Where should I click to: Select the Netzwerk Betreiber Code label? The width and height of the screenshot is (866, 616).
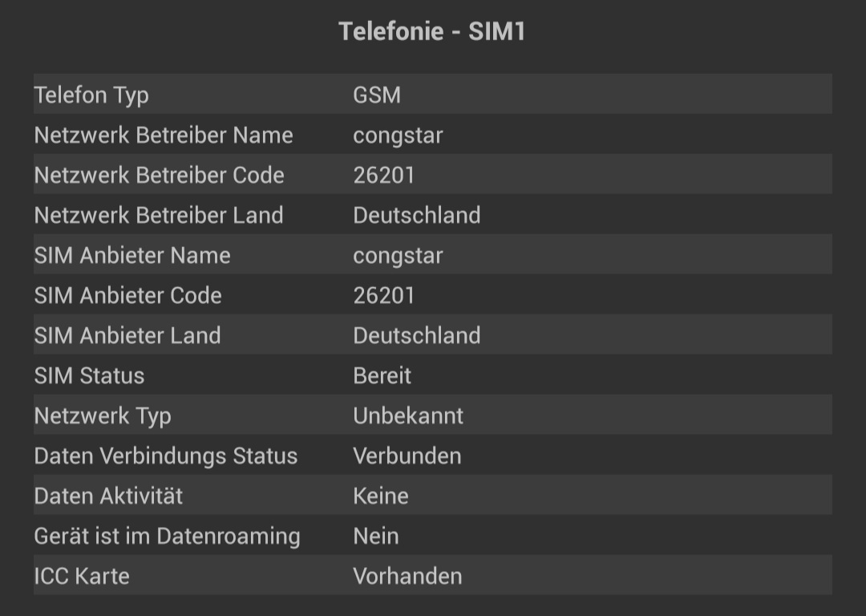pos(160,175)
